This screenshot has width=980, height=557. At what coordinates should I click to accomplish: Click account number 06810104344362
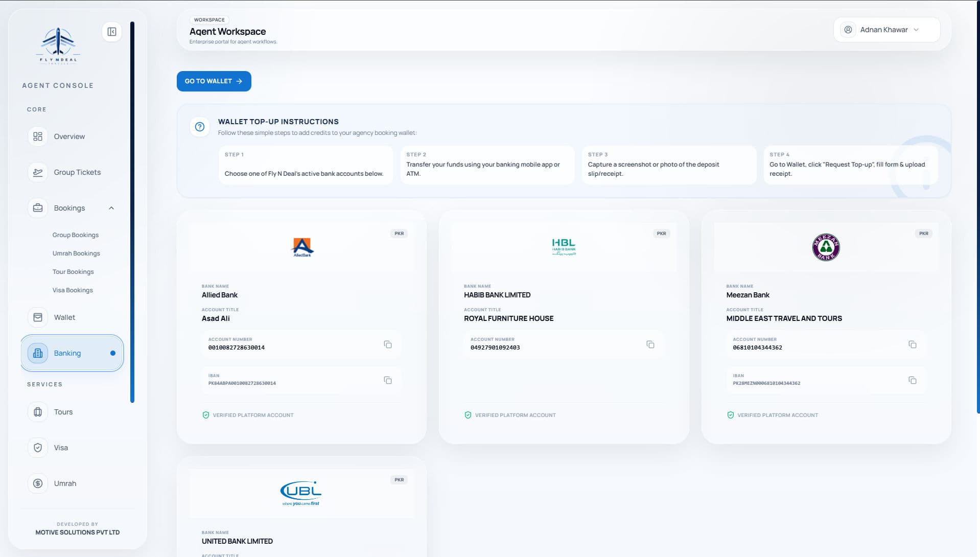(x=757, y=347)
